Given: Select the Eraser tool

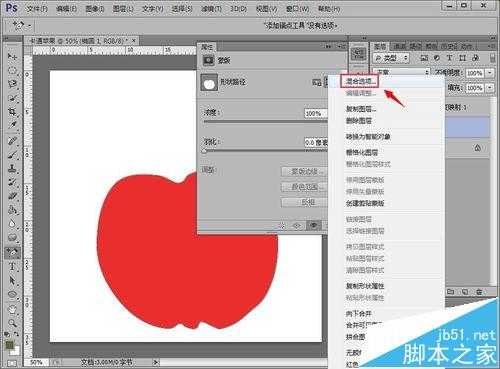Looking at the screenshot, I should coord(12,196).
